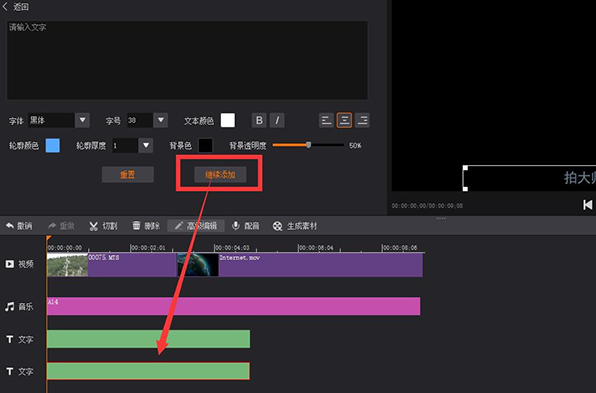Go back using the 返回 arrow
596x393 pixels.
tap(5, 6)
